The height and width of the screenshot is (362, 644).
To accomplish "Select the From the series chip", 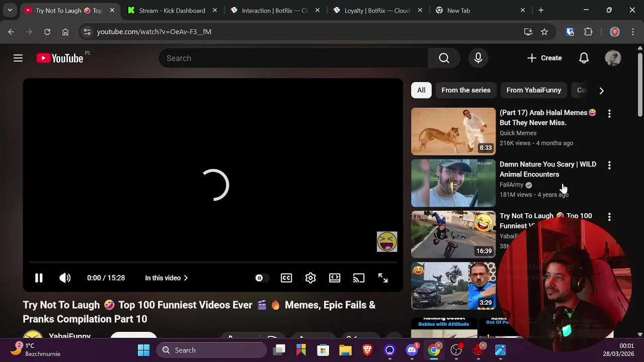I will [466, 90].
